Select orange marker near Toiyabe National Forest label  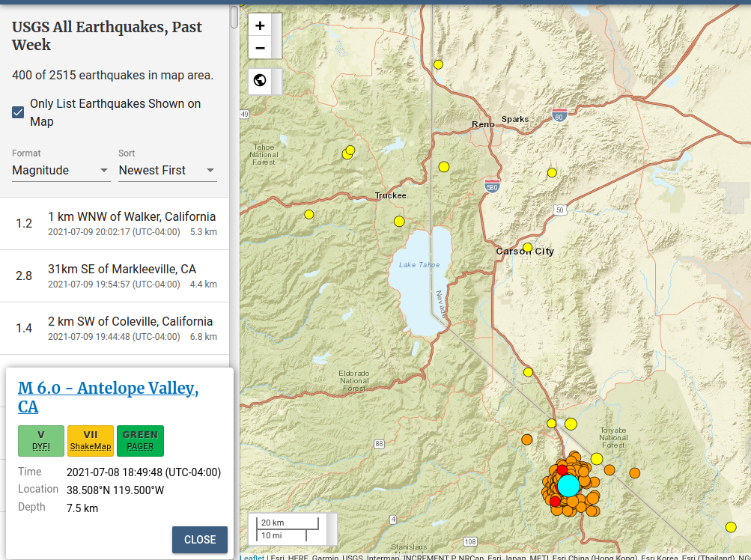pos(609,470)
